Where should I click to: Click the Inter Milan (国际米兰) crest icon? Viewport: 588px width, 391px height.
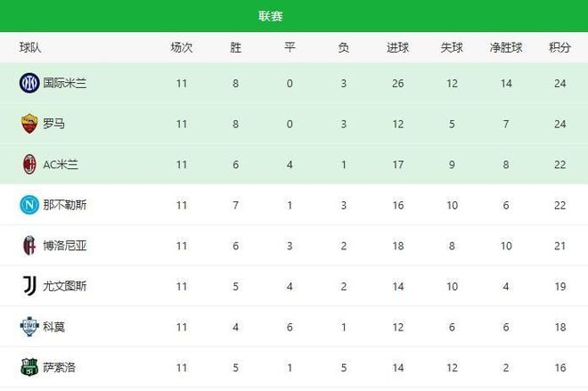29,84
